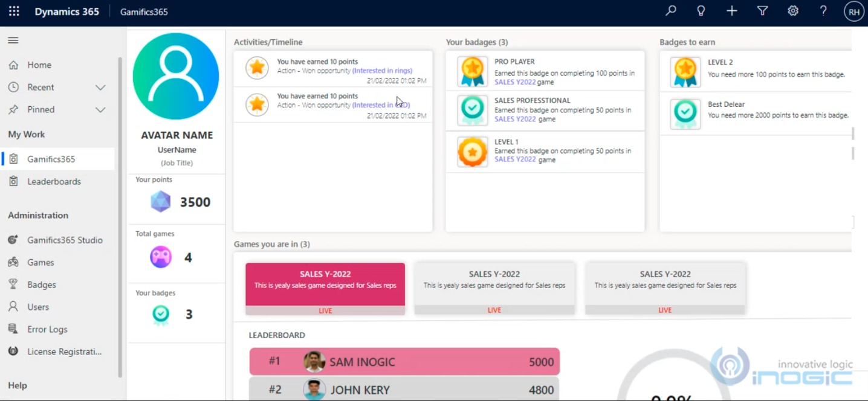
Task: Toggle the hamburger navigation menu
Action: point(13,40)
